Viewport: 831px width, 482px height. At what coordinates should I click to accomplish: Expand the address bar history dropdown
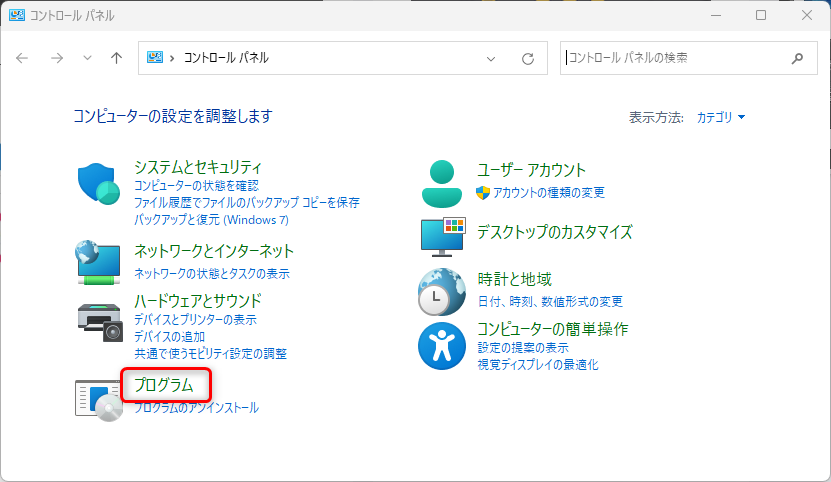(x=491, y=59)
